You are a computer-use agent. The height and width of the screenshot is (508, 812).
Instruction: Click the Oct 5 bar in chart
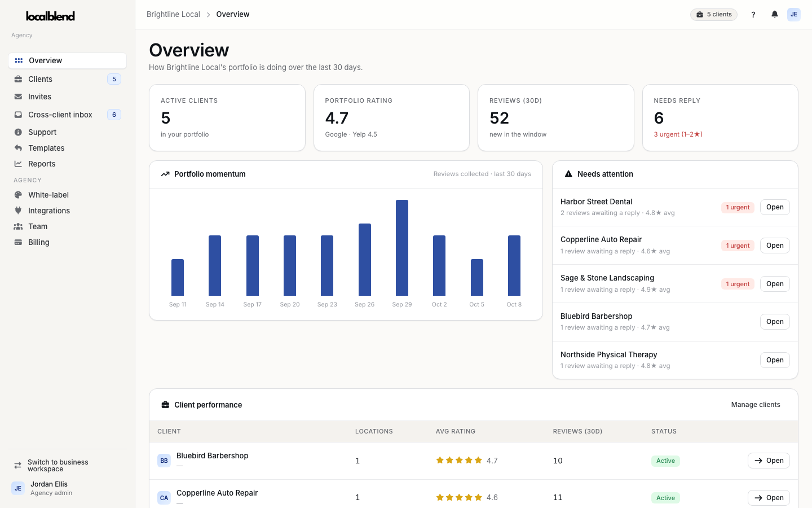477,277
